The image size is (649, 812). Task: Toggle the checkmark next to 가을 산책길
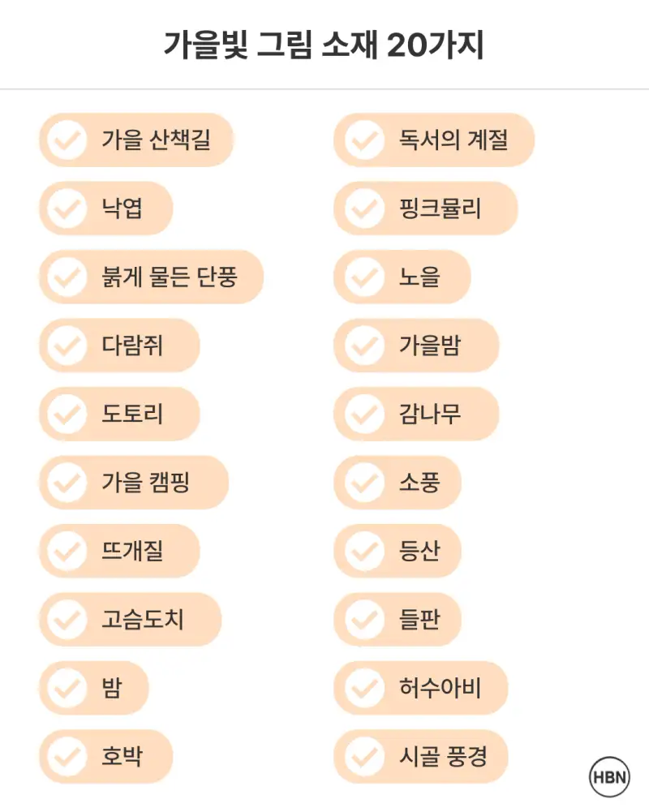[x=67, y=140]
